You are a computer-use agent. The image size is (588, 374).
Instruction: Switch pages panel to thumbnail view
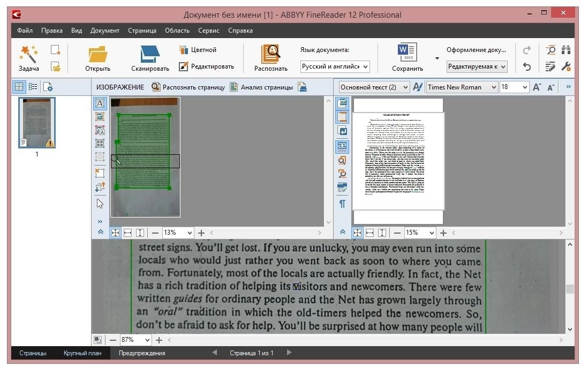click(x=19, y=87)
